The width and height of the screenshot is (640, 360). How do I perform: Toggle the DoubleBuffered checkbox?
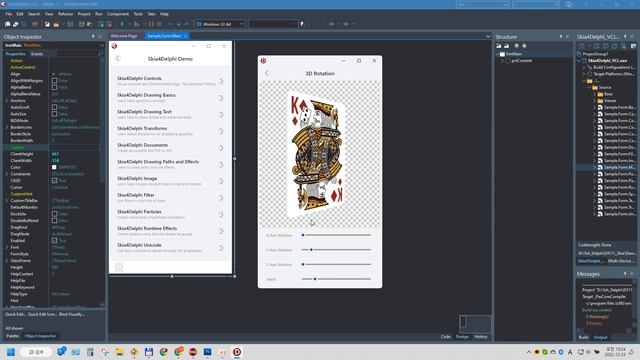pos(54,220)
